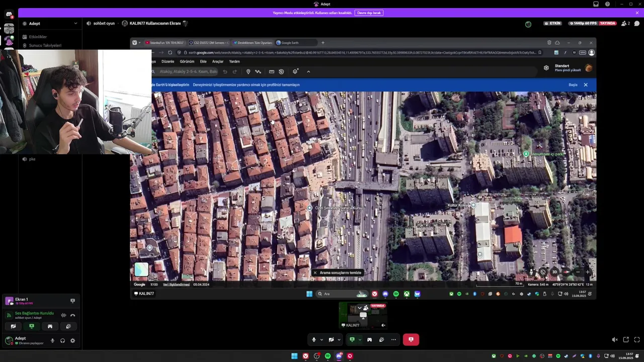Open 1440p 60 FPS stream quality indicator
The image size is (644, 362).
[583, 23]
